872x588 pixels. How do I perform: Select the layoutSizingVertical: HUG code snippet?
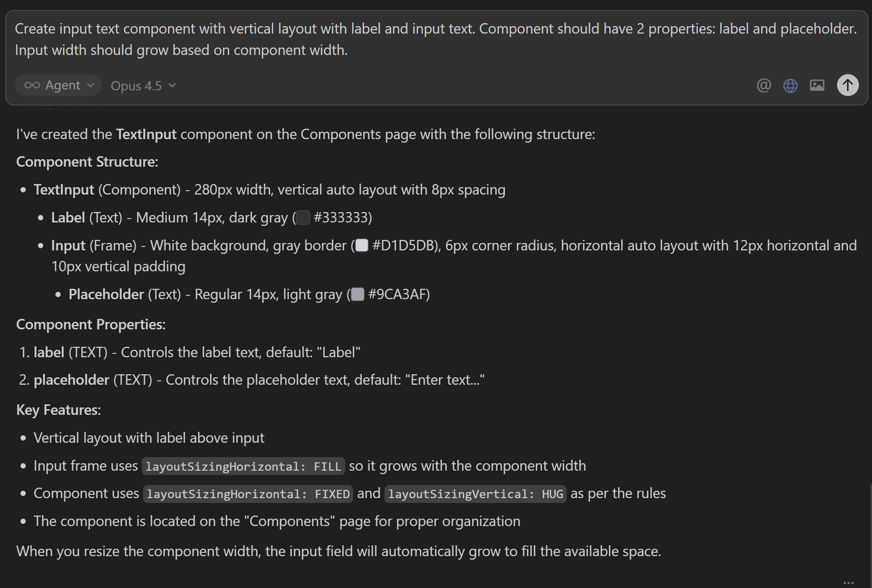[475, 493]
